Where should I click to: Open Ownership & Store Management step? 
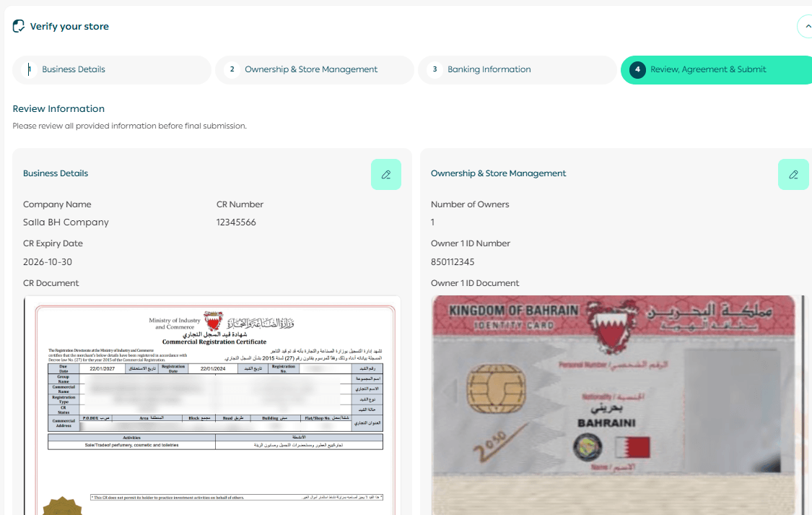pos(315,69)
